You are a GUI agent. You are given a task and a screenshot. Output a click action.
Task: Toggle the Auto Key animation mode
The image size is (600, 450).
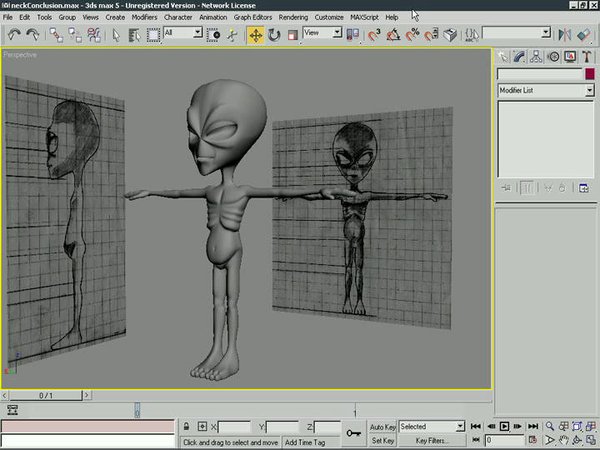383,426
